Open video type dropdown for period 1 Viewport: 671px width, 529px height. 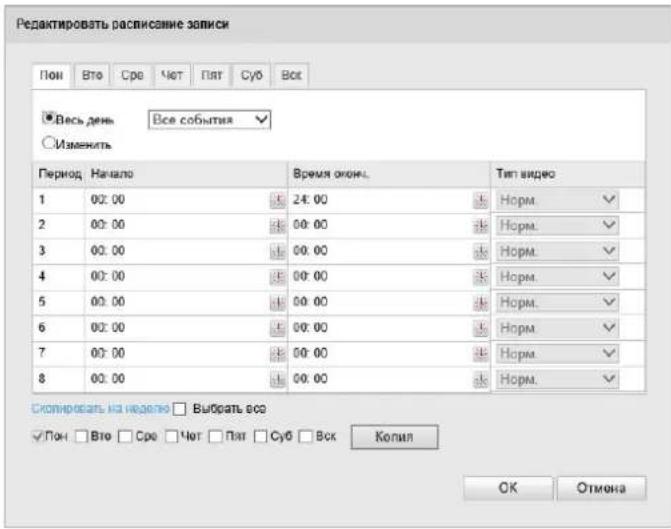pyautogui.click(x=557, y=200)
